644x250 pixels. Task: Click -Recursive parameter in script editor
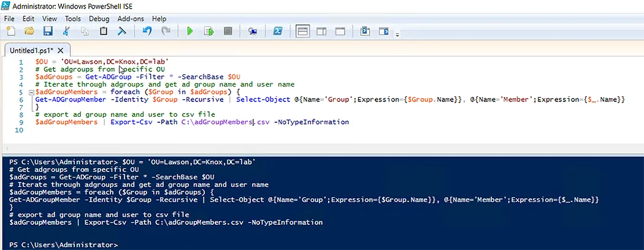coord(203,100)
